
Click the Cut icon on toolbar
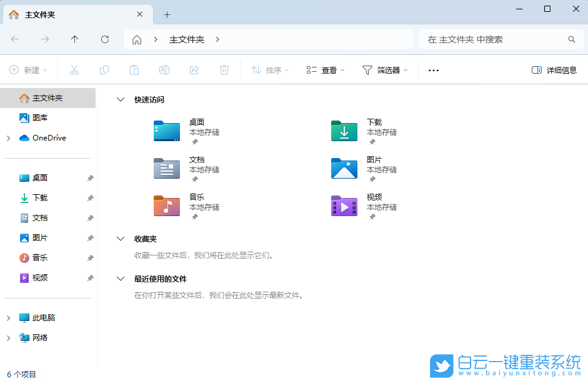click(74, 70)
